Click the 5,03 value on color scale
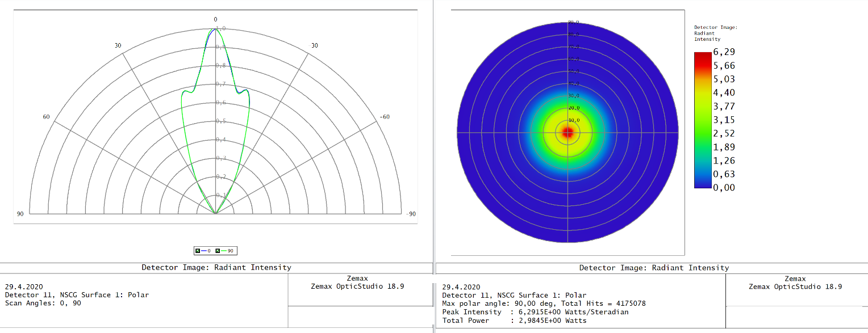Viewport: 868px width, 333px height. pos(724,79)
